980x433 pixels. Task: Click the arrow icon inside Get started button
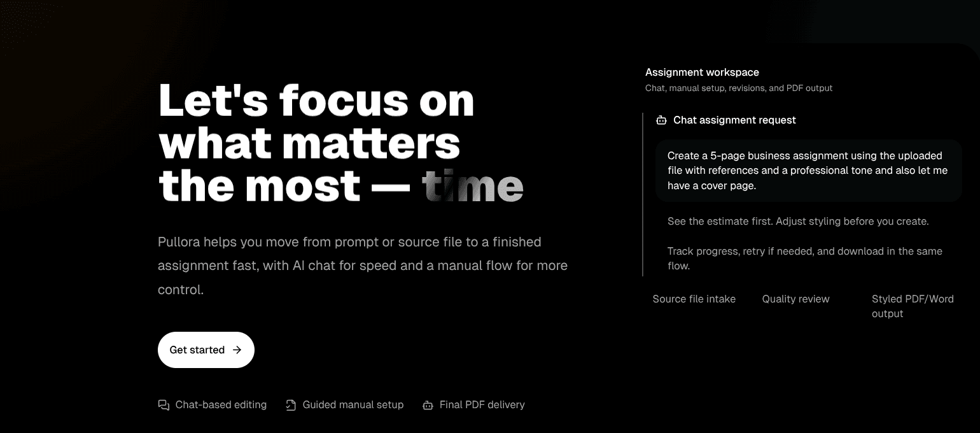click(x=237, y=350)
